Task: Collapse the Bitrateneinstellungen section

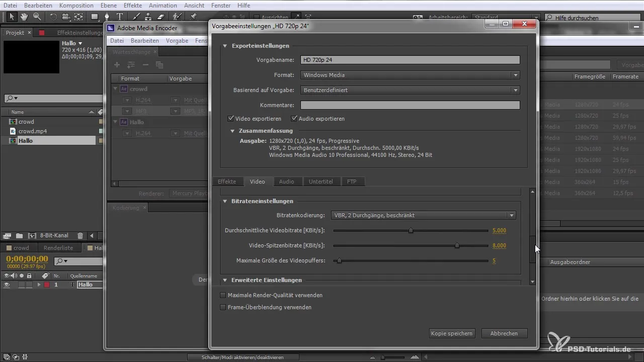Action: click(x=225, y=201)
